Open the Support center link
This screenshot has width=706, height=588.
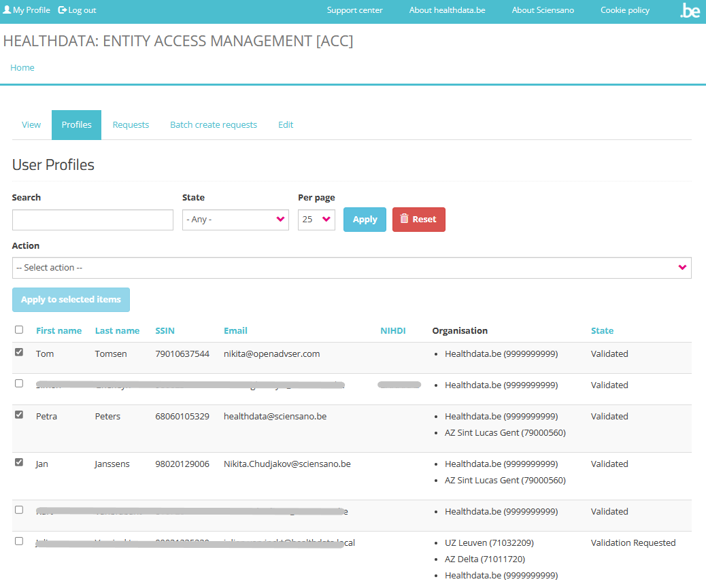click(354, 10)
